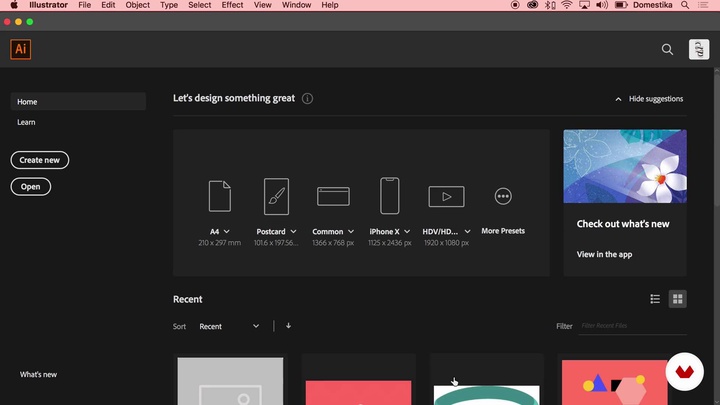
Task: Click the Illustrator Ai home logo
Action: pyautogui.click(x=20, y=49)
